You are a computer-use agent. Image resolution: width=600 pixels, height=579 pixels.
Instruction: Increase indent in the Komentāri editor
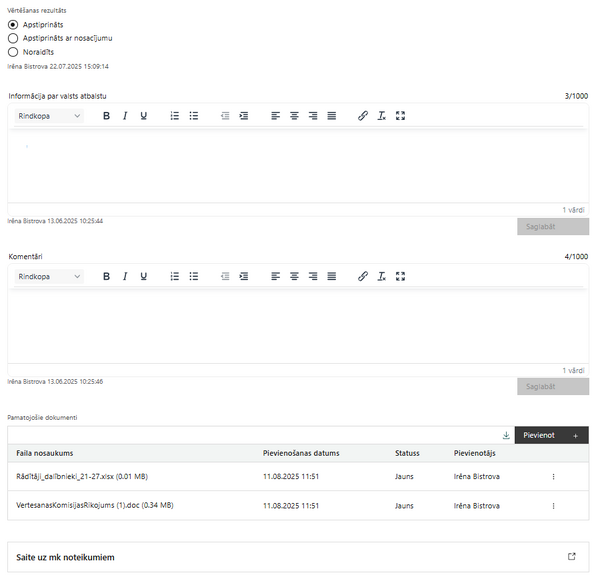point(244,276)
